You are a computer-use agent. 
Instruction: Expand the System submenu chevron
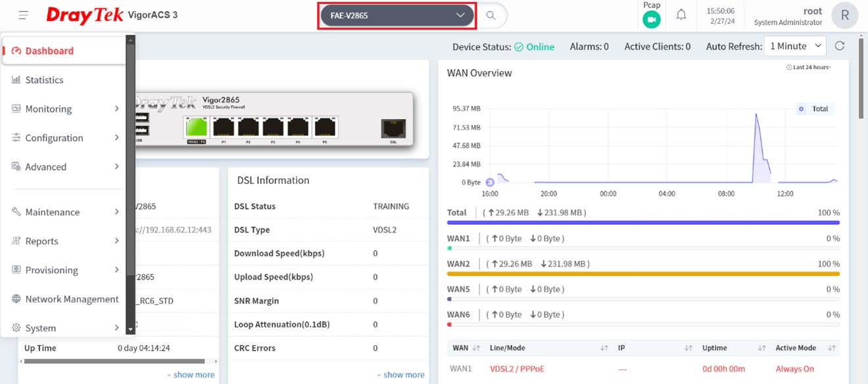[116, 327]
